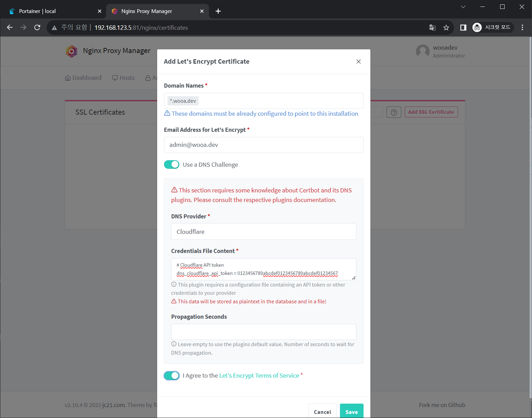Toggle the Let's Encrypt Terms agreement switch
Viewport: 532px width, 418px height.
coord(172,376)
